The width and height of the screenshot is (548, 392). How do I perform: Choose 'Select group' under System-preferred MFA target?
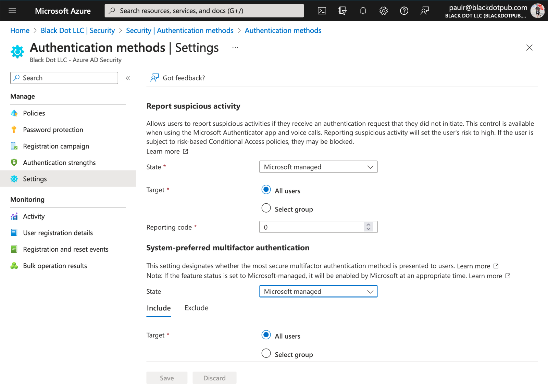point(266,353)
